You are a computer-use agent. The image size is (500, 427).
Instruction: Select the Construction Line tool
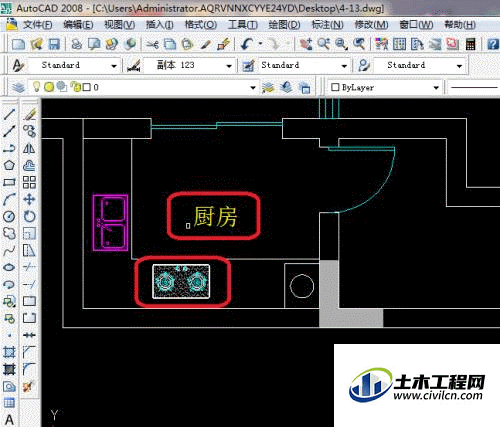(x=9, y=131)
